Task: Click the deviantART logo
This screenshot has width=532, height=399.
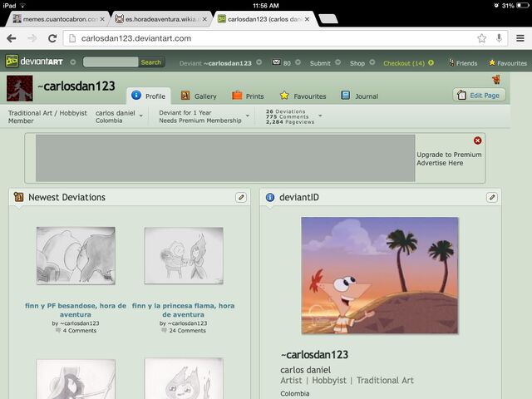Action: click(x=34, y=62)
